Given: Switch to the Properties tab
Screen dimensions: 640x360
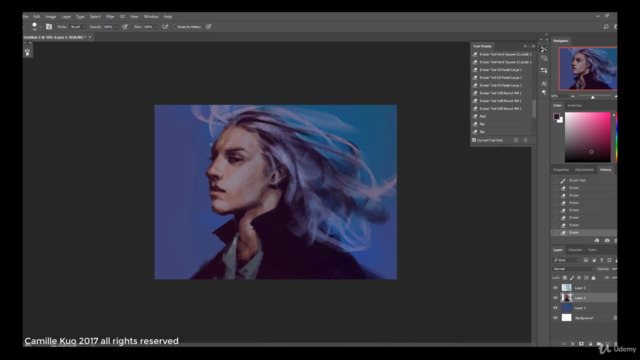Looking at the screenshot, I should coord(561,170).
